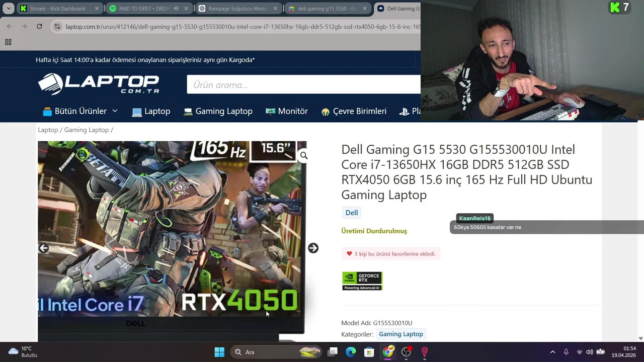This screenshot has width=644, height=362.
Task: Open the Laptop category menu
Action: [151, 111]
